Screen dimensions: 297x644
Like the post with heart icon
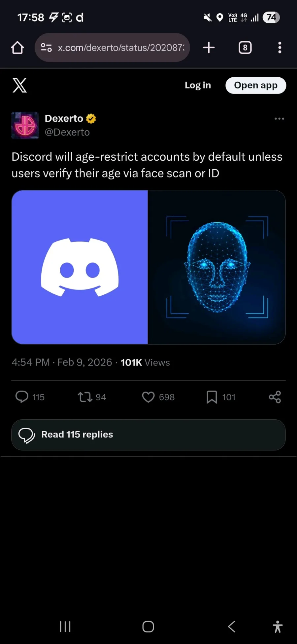(x=148, y=397)
